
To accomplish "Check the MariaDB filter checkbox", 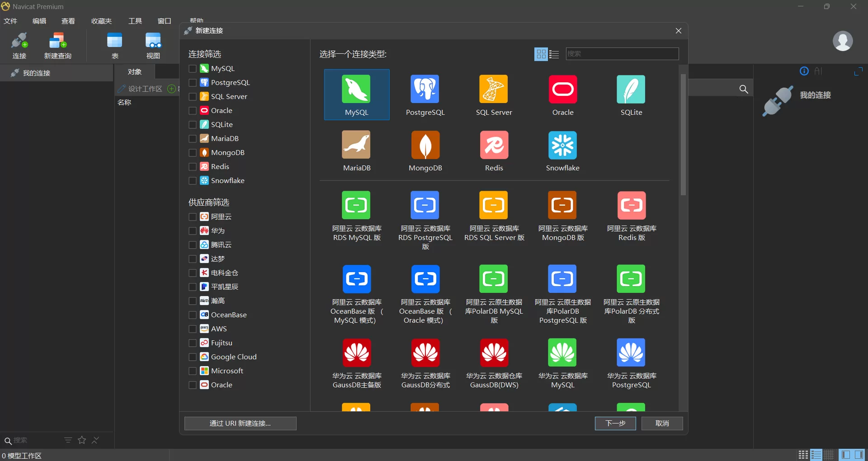I will (x=192, y=138).
